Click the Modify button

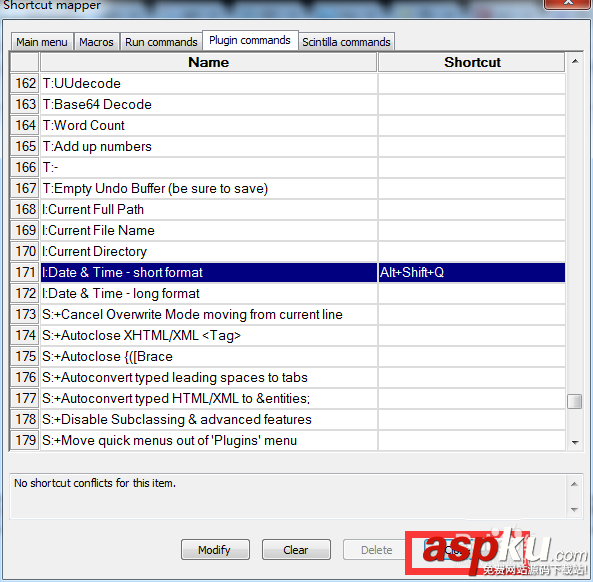[x=215, y=549]
